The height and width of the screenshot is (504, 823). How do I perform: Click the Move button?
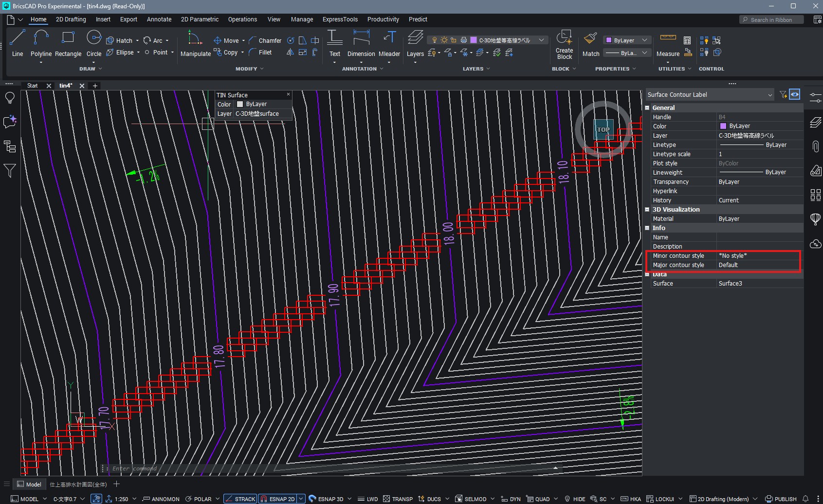coord(226,41)
